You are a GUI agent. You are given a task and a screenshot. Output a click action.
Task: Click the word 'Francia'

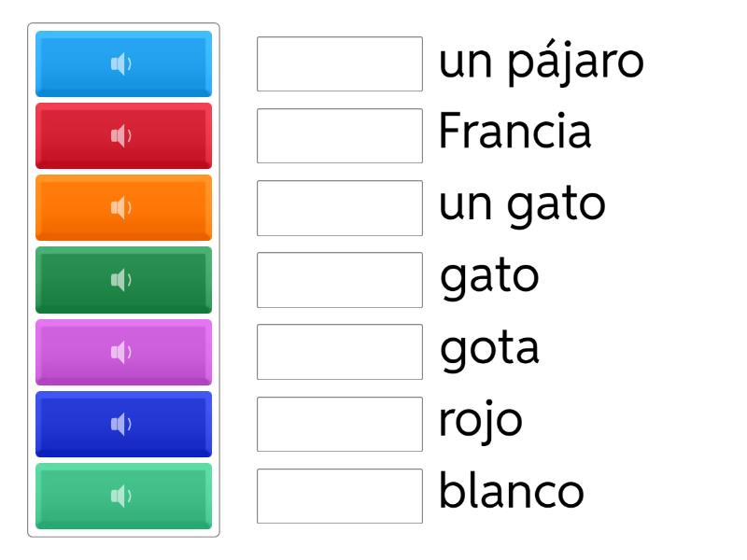[514, 133]
